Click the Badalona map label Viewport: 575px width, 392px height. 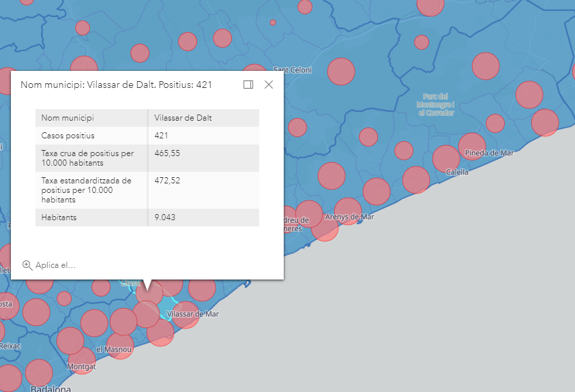pos(50,389)
